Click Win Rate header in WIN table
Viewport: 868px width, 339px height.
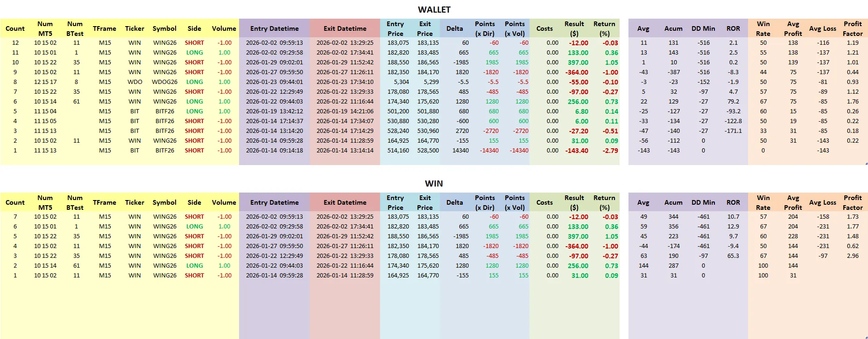[x=763, y=202]
